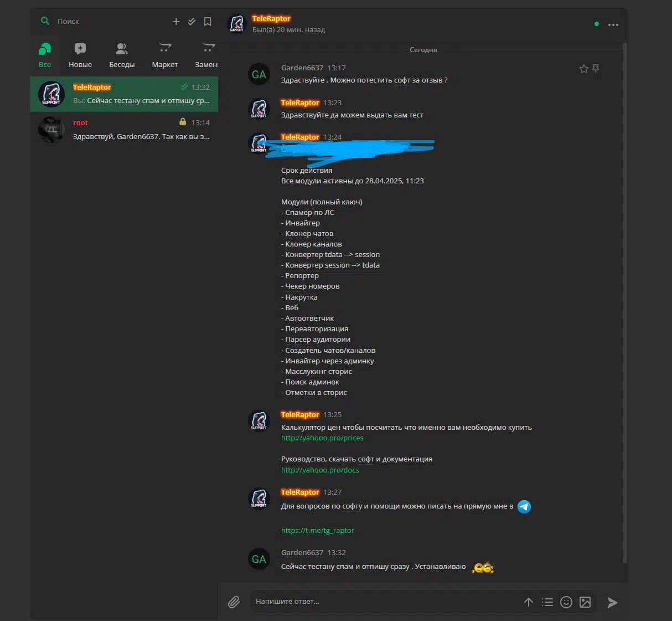Click the TeleRaptor name on the 13:23 message

300,102
